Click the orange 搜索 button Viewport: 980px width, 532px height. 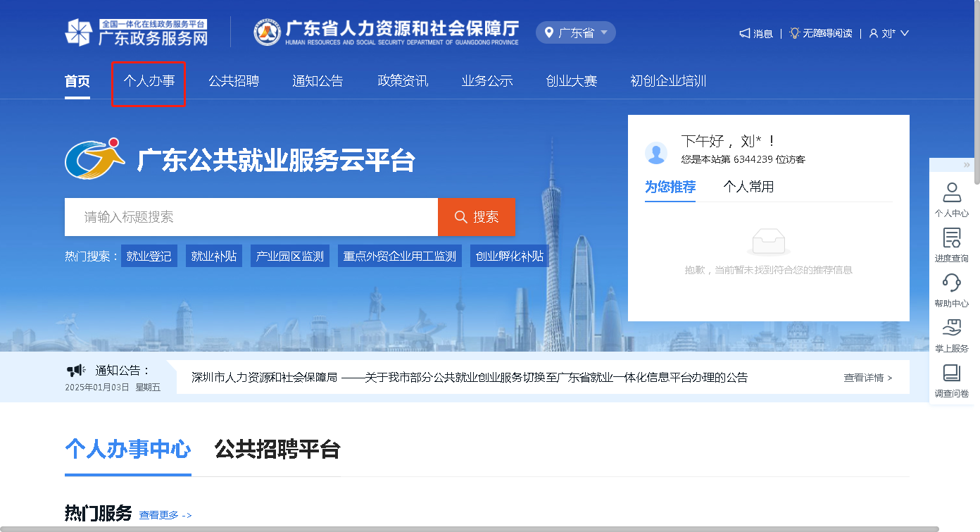(x=477, y=217)
